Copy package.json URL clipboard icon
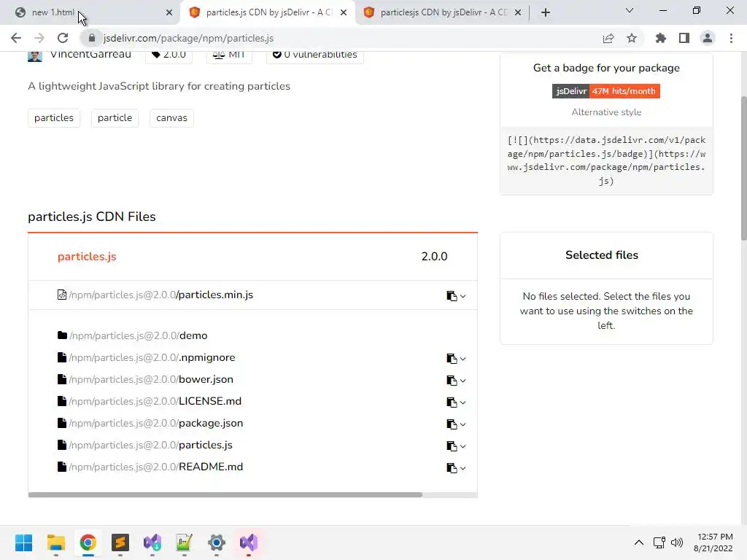 (x=452, y=424)
